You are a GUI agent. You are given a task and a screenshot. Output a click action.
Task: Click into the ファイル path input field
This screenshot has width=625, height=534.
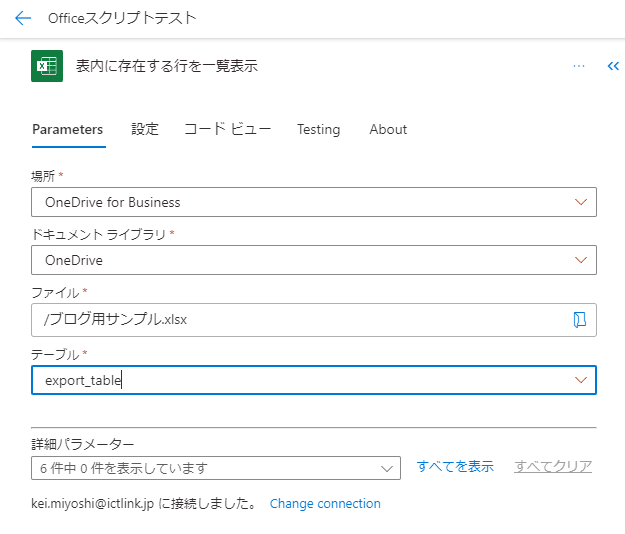tap(299, 320)
